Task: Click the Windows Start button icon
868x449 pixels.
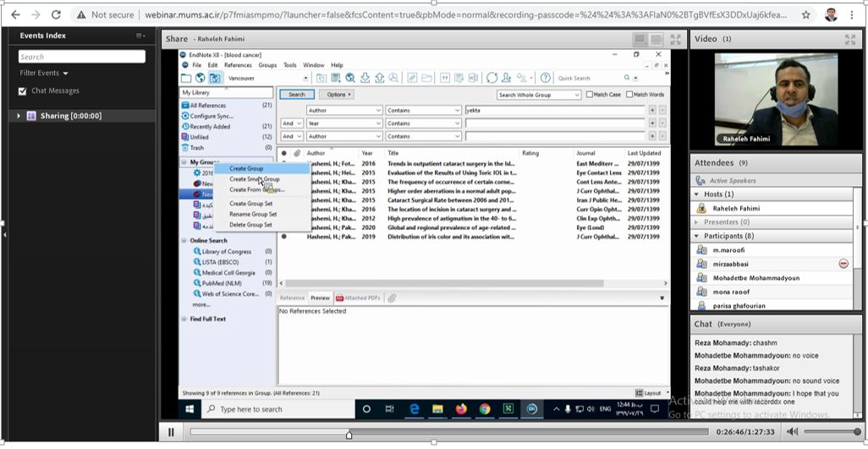Action: 190,409
